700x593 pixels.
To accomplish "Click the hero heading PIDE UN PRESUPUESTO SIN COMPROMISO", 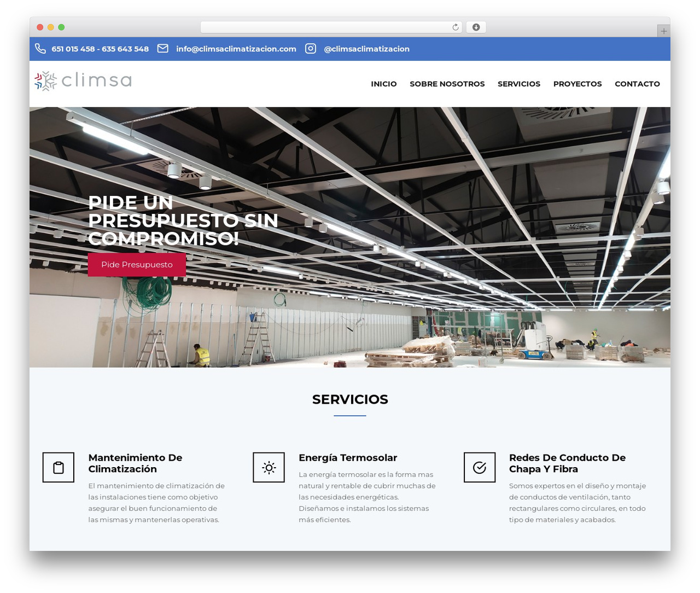I will (x=183, y=220).
